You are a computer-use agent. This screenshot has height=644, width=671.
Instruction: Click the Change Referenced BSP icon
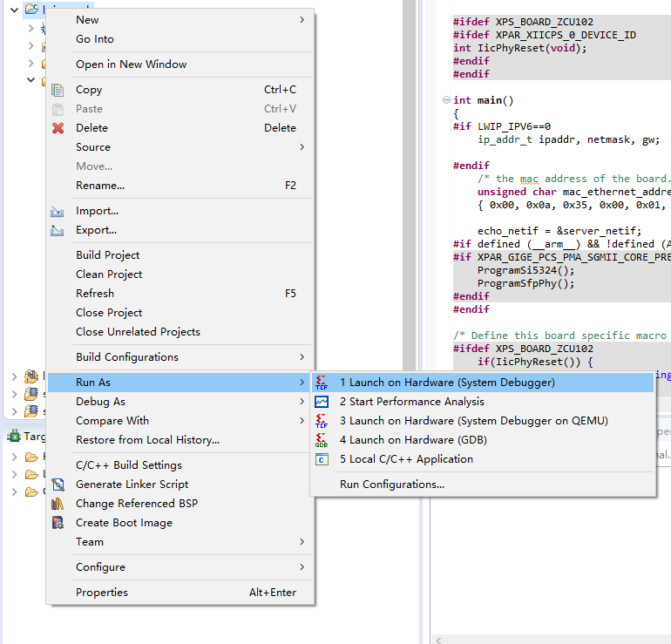tap(58, 504)
